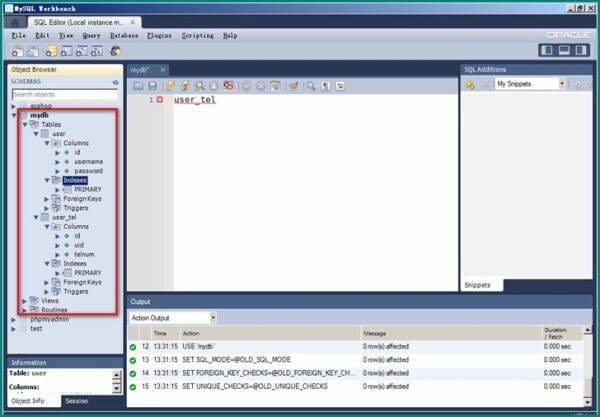Switch to the Session tab
600x417 pixels.
[77, 401]
